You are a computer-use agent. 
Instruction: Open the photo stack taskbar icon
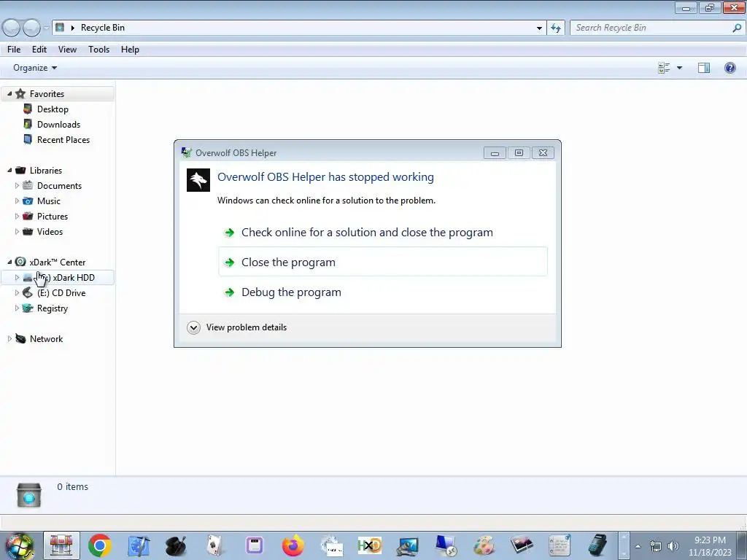pyautogui.click(x=522, y=545)
